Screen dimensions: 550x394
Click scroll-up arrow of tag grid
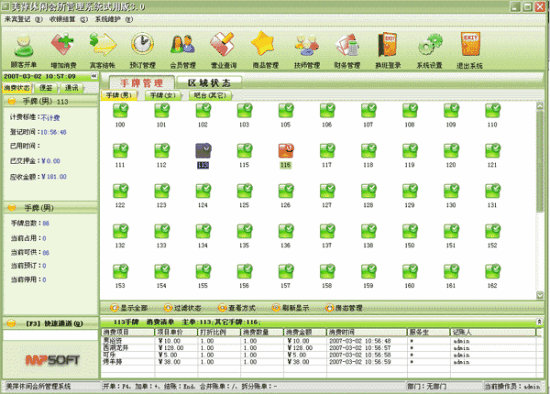point(540,105)
